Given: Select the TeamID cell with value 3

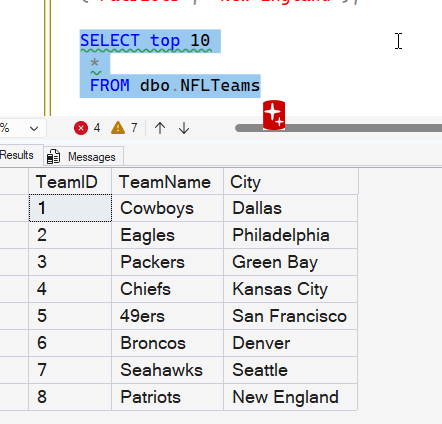Looking at the screenshot, I should [x=70, y=262].
